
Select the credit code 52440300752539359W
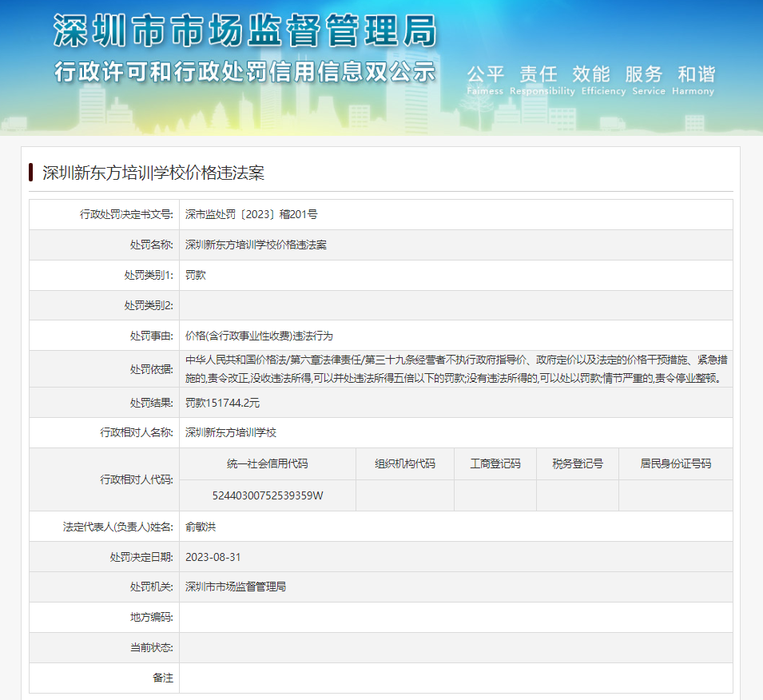[268, 495]
